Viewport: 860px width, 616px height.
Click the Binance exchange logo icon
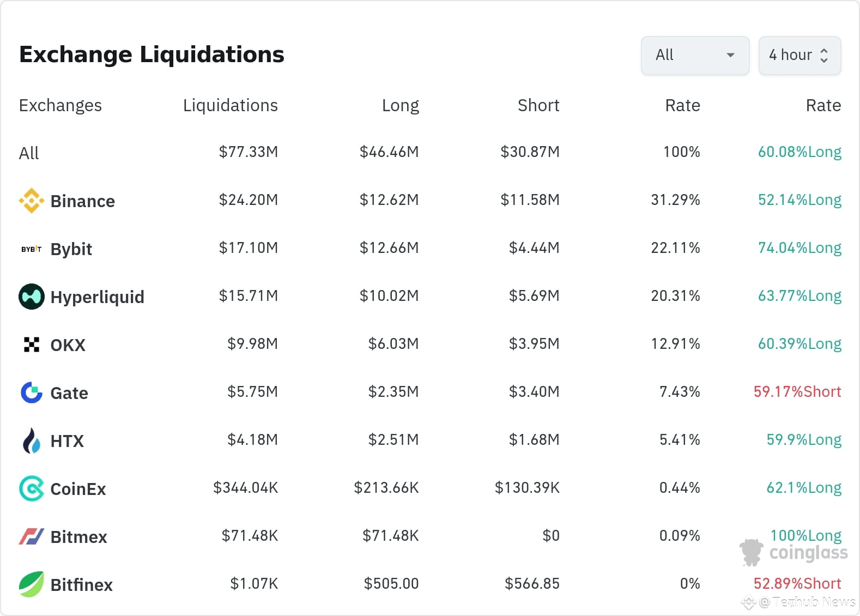[x=32, y=201]
